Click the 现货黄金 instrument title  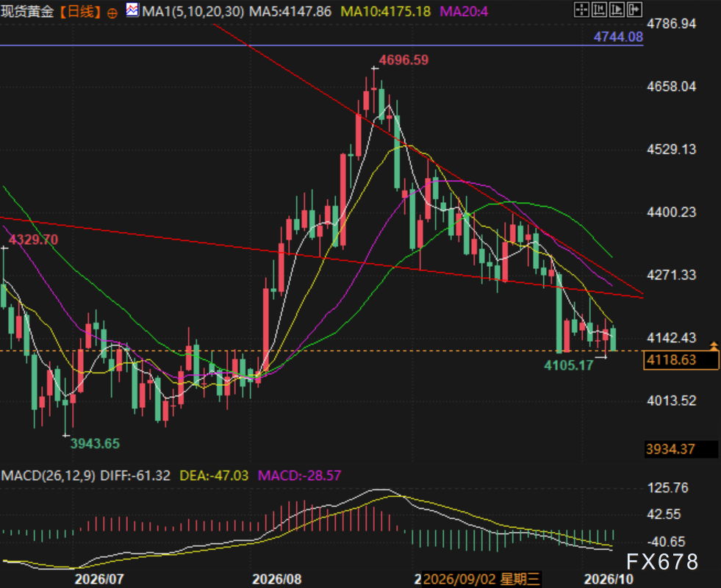click(27, 11)
